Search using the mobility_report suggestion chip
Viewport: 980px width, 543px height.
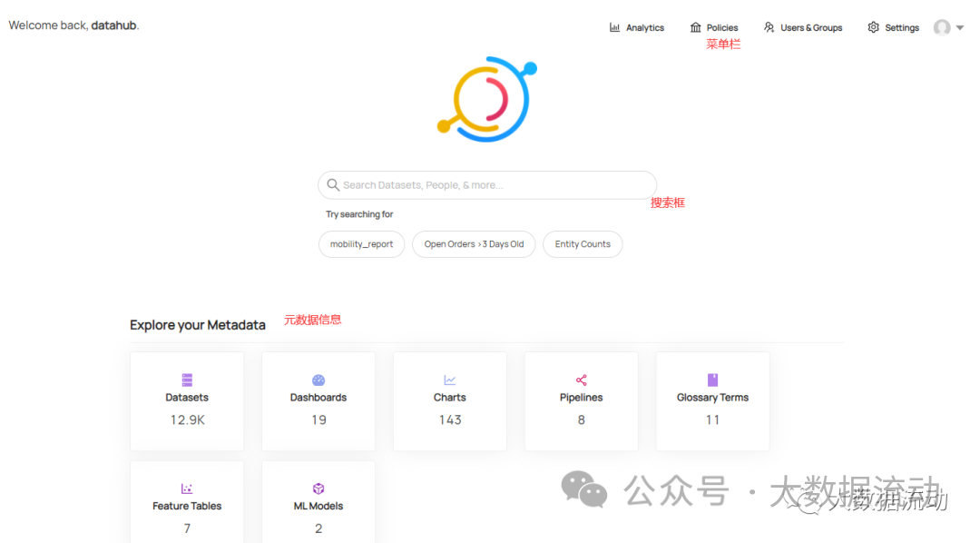coord(361,243)
